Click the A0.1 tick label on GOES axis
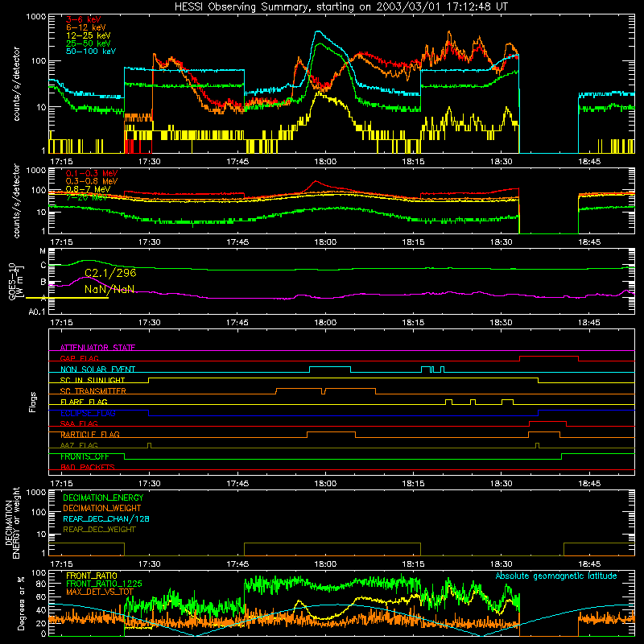The height and width of the screenshot is (644, 644). tap(37, 312)
